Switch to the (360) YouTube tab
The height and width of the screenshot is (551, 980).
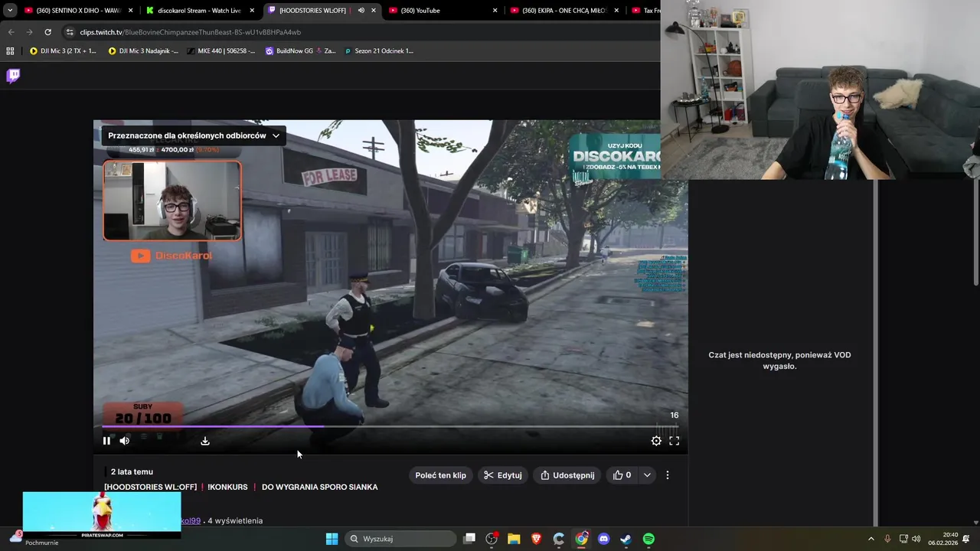(444, 11)
